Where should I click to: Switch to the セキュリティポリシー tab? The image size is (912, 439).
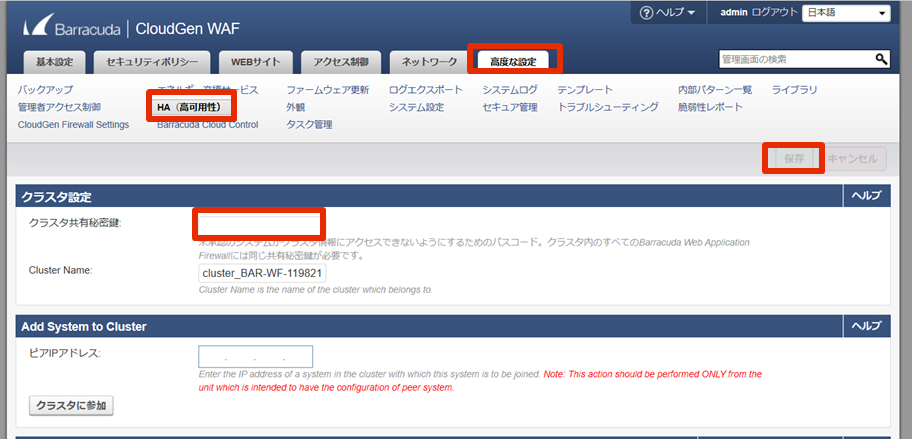point(152,62)
